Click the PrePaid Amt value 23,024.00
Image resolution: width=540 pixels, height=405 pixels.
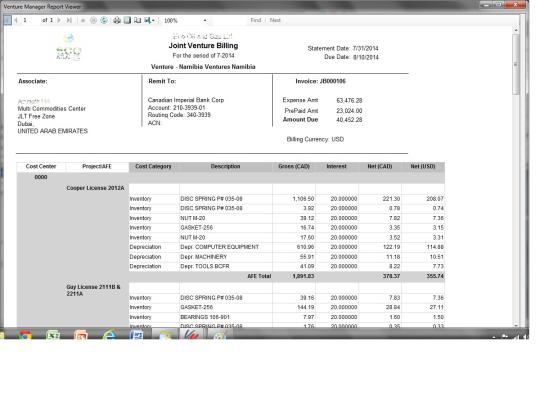(x=349, y=111)
